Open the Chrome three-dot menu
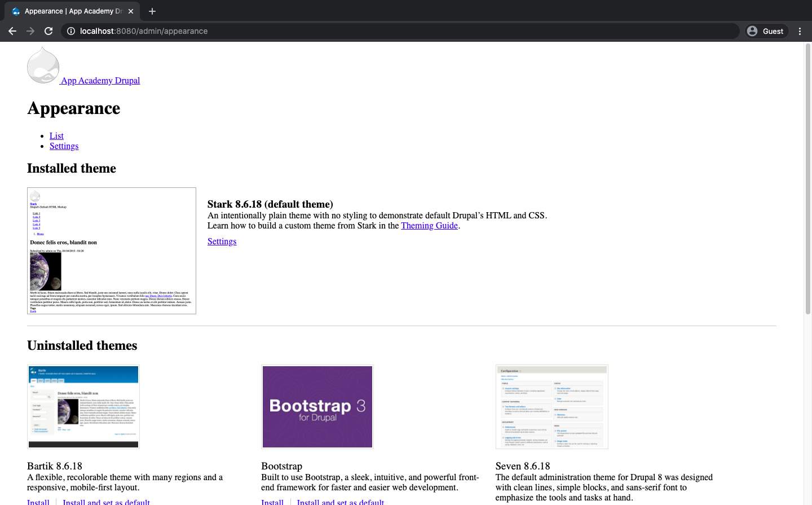 point(800,31)
